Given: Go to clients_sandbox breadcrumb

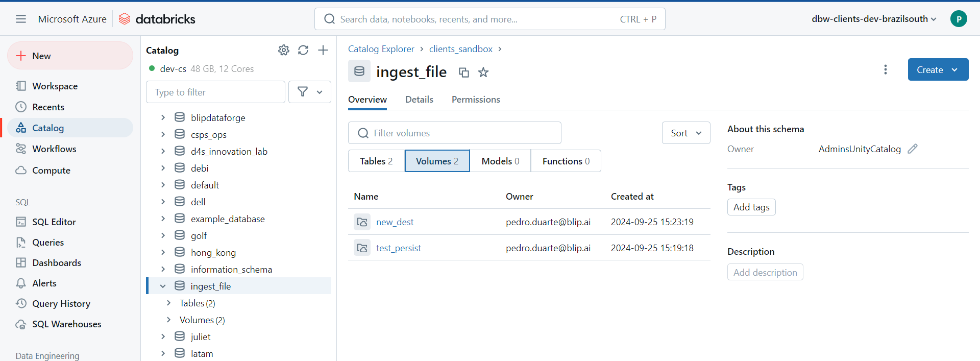Looking at the screenshot, I should coord(461,49).
